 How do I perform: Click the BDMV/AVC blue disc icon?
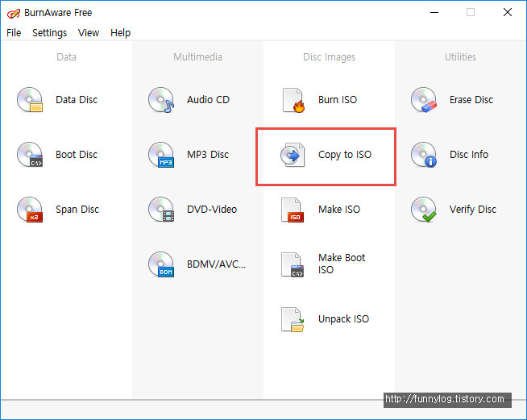(161, 264)
